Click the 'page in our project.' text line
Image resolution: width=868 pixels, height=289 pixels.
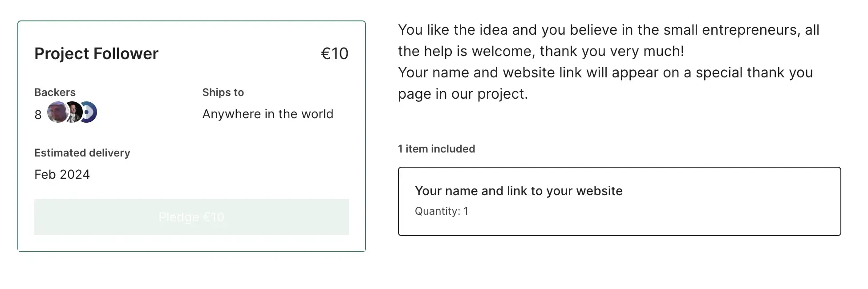point(462,94)
